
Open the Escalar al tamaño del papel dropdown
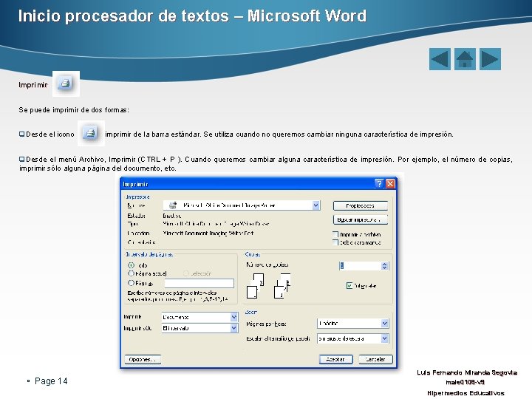(384, 338)
